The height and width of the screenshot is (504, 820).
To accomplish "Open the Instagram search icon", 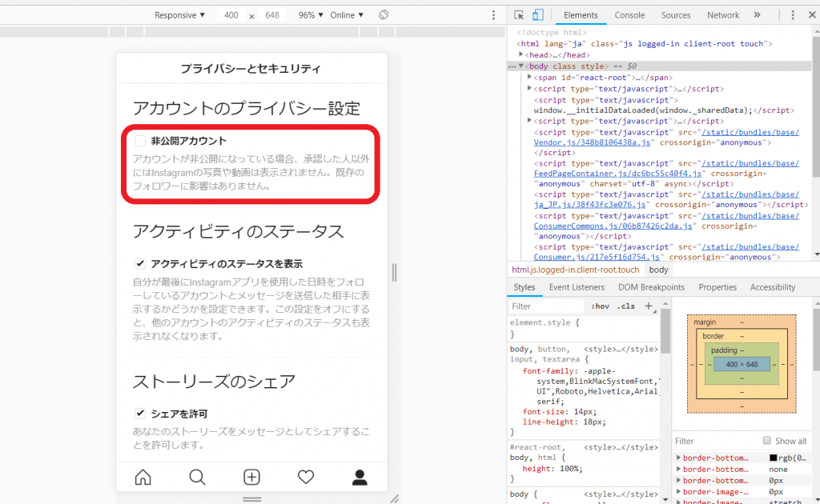I will pyautogui.click(x=197, y=478).
